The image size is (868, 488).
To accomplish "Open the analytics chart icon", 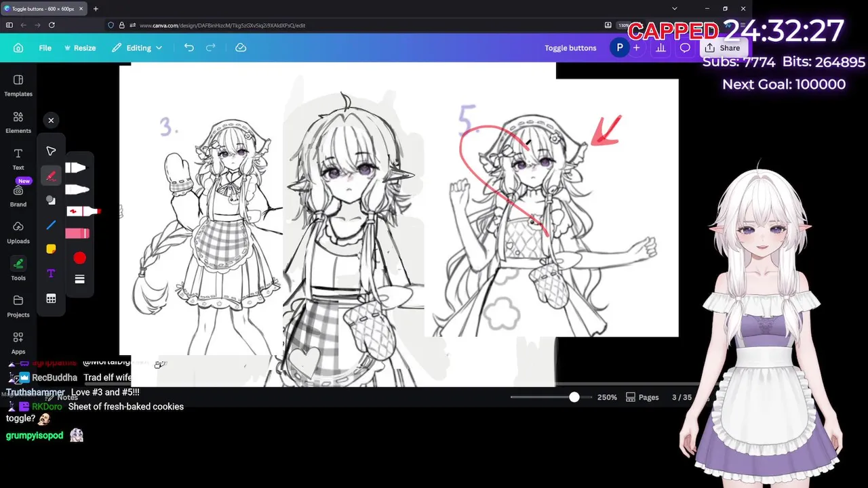I will point(660,48).
